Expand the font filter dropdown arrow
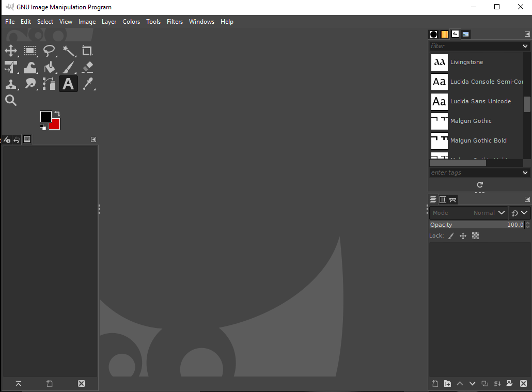The height and width of the screenshot is (392, 532). (x=525, y=46)
